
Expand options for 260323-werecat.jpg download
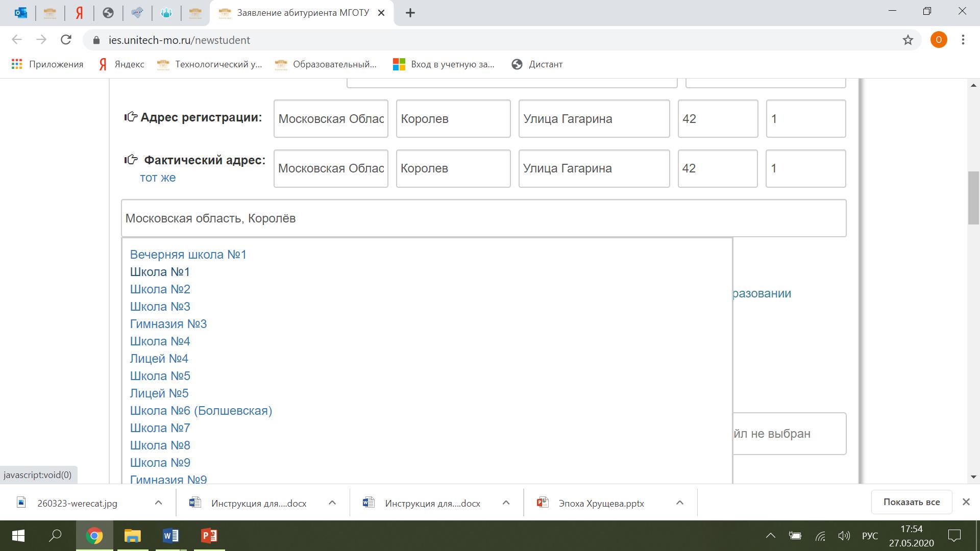(158, 503)
